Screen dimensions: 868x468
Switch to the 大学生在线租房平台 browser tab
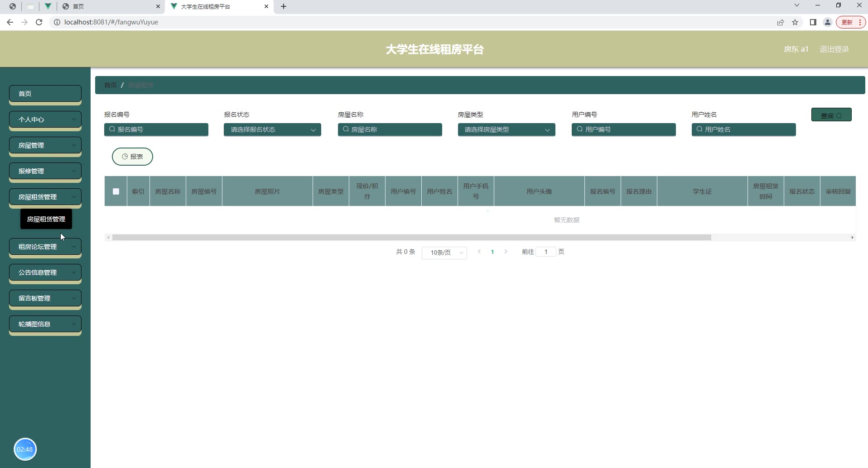(219, 6)
